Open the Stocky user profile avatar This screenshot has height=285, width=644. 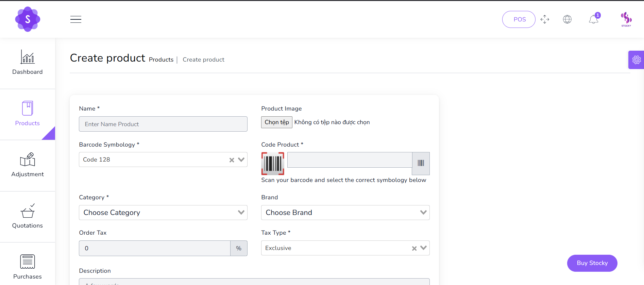(x=626, y=19)
